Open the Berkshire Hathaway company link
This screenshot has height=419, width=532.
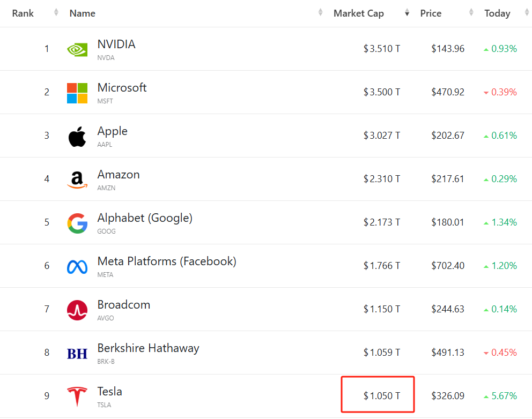click(148, 348)
